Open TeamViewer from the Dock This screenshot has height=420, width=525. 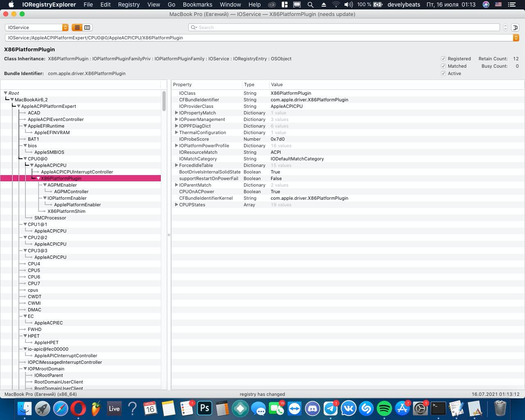point(294,409)
